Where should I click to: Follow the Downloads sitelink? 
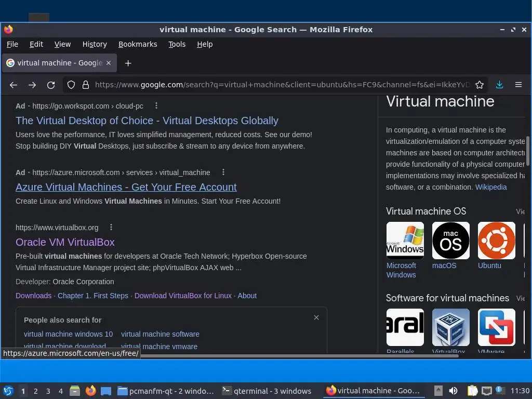[34, 296]
